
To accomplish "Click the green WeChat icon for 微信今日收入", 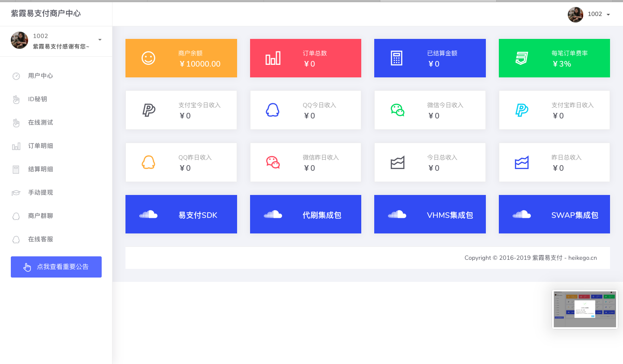I will tap(397, 110).
